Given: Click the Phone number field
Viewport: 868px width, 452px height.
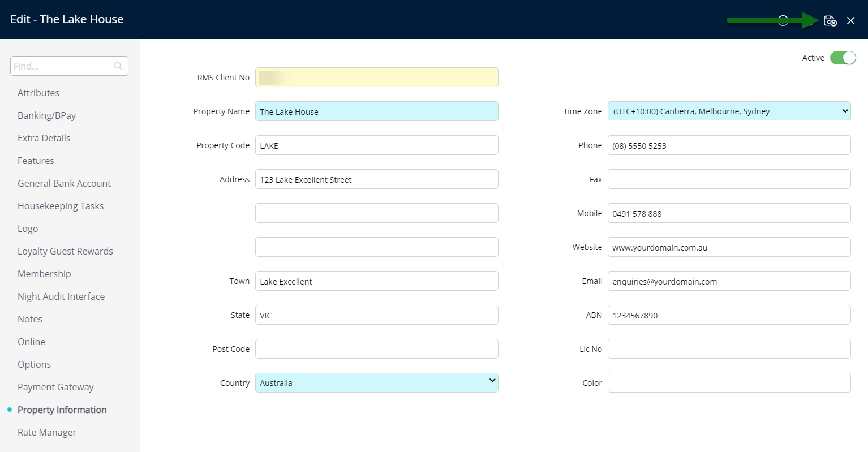Looking at the screenshot, I should click(x=729, y=145).
